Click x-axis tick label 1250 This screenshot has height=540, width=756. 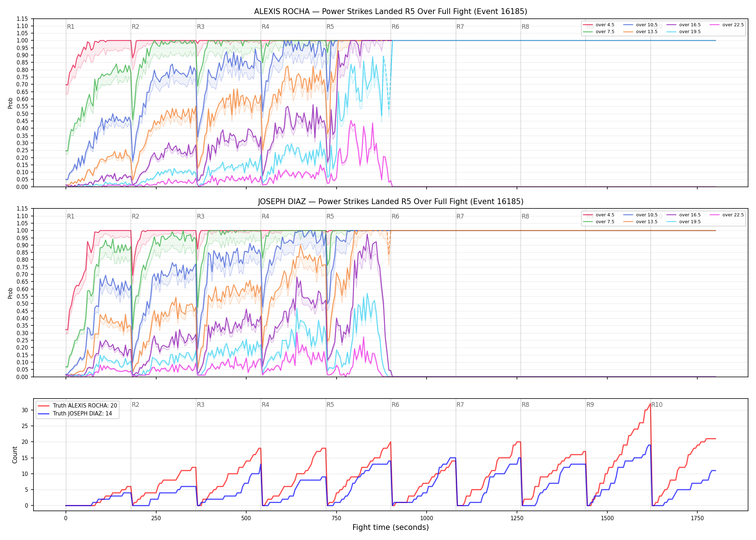click(x=517, y=518)
